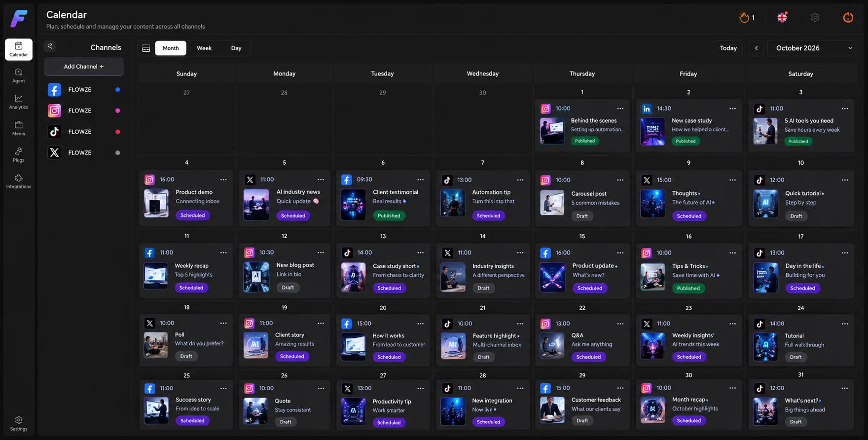This screenshot has height=440, width=868.
Task: Click the Instagram FLOWZE channel icon
Action: coord(54,110)
